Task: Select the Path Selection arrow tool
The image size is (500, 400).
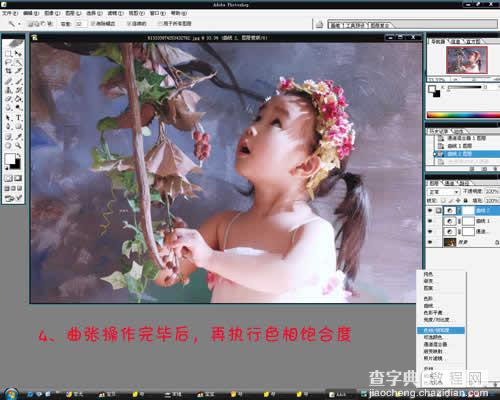Action: tap(9, 118)
